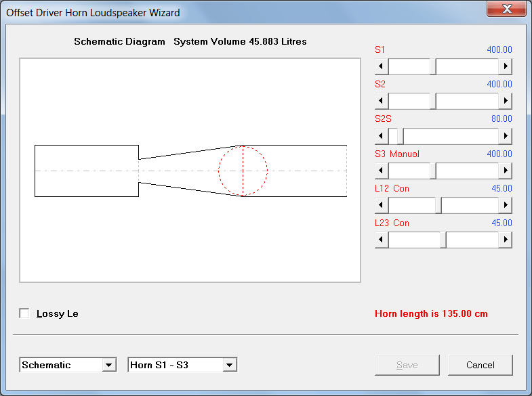The width and height of the screenshot is (532, 396).
Task: Close the Offset Driver Horn Loudspeaker Wizard window
Action: pyautogui.click(x=507, y=9)
